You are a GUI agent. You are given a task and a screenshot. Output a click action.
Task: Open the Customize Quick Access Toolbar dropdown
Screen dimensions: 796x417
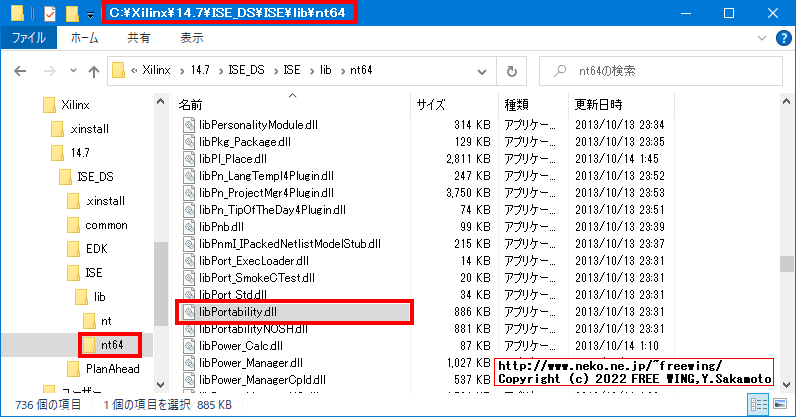click(90, 15)
